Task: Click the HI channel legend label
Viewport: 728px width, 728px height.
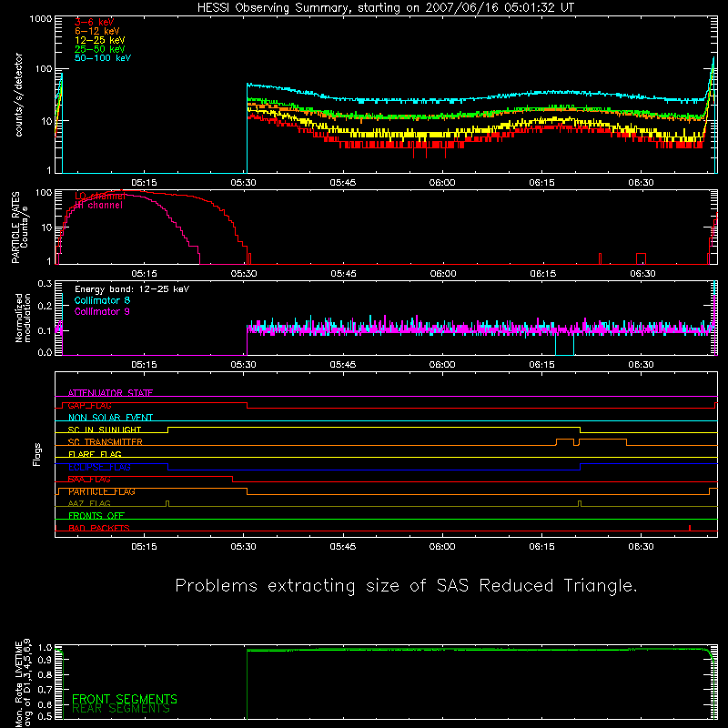Action: click(98, 206)
